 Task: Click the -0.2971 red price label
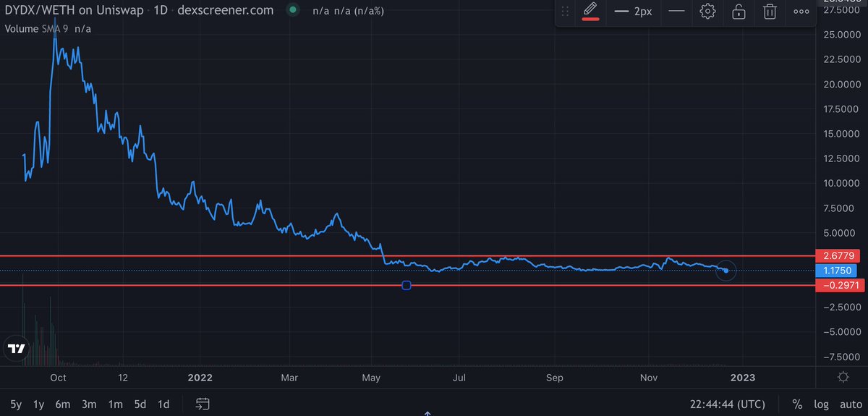pos(839,286)
